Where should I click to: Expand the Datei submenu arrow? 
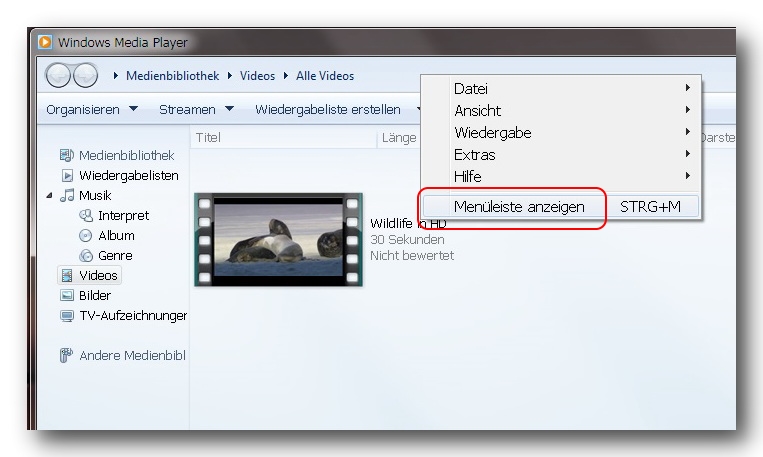[x=688, y=88]
